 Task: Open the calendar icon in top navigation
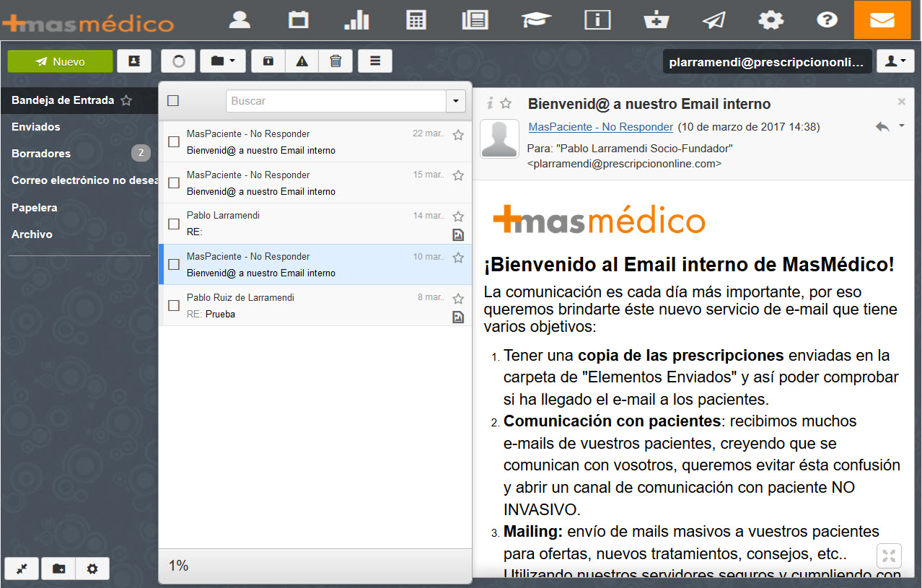click(298, 19)
